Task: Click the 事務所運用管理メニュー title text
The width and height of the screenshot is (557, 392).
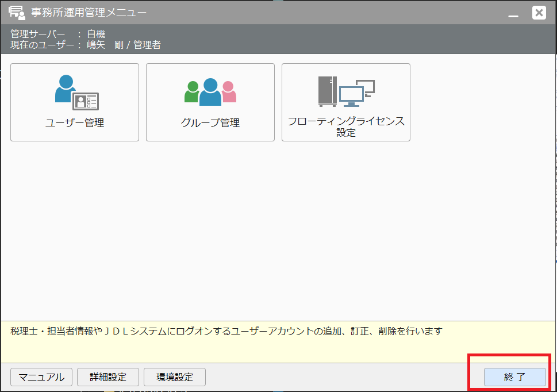Action: point(89,12)
